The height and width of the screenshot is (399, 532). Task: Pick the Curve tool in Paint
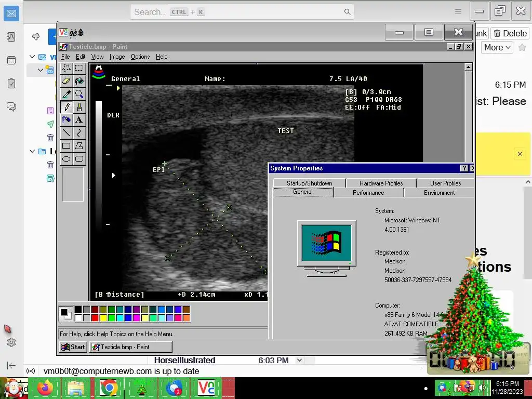79,132
